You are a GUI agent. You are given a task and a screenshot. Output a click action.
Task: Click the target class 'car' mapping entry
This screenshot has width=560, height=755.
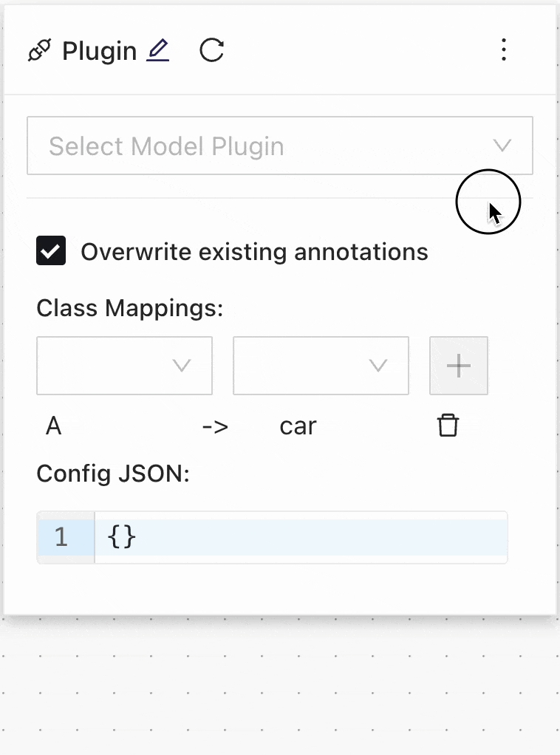coord(298,426)
